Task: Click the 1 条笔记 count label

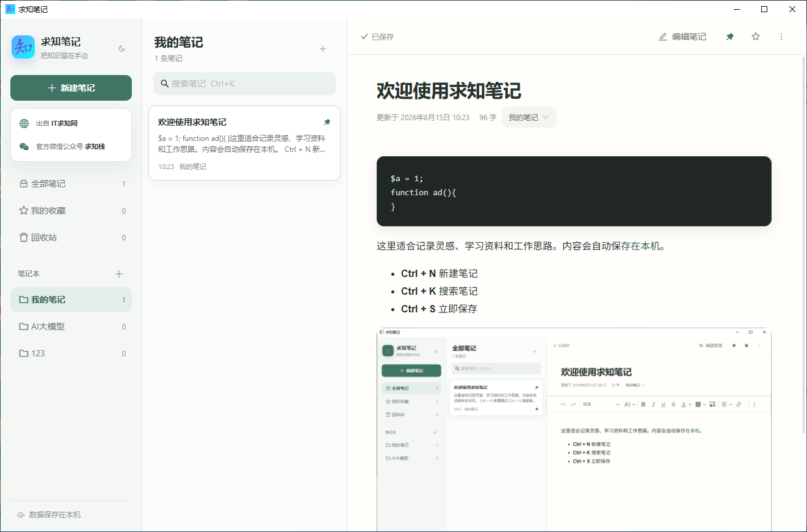Action: (x=168, y=59)
